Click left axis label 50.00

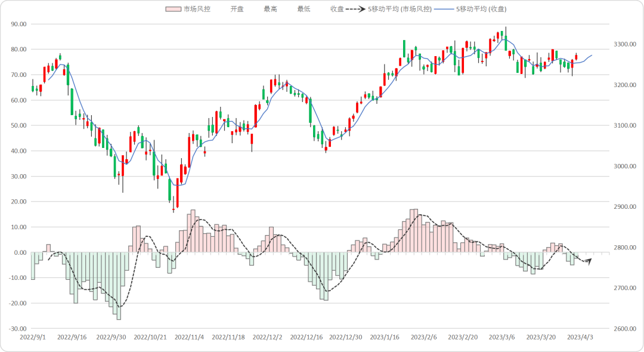18,126
